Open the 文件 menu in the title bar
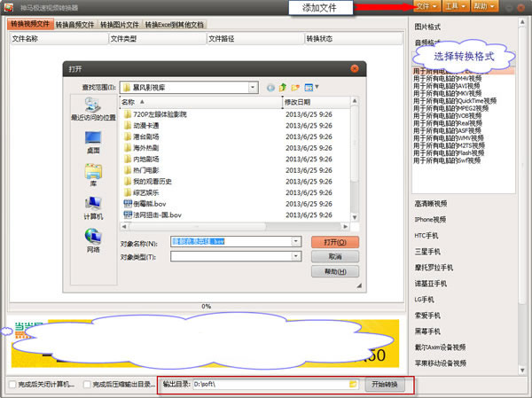532x398 pixels. pos(426,6)
